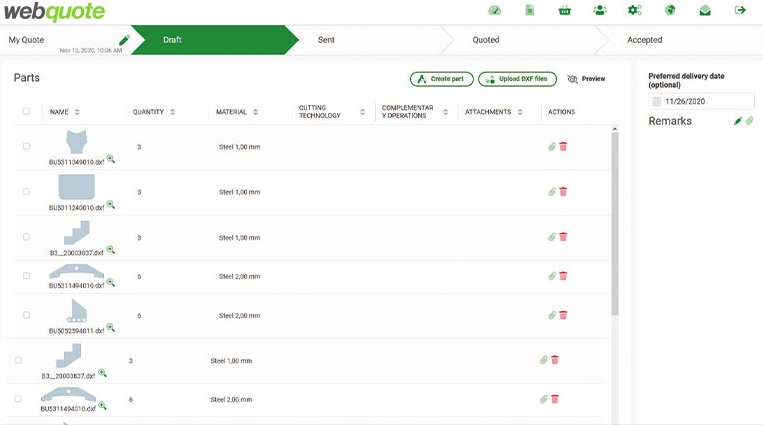763x425 pixels.
Task: Click the Create part button
Action: (441, 79)
